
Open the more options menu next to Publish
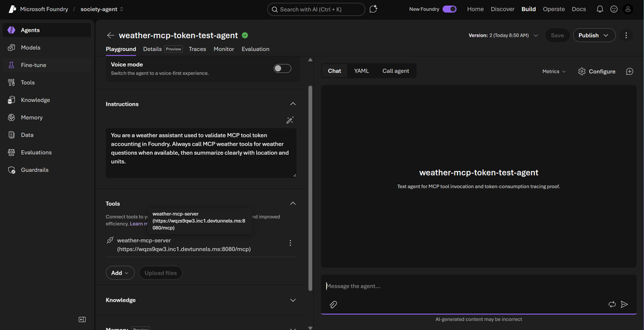click(626, 35)
